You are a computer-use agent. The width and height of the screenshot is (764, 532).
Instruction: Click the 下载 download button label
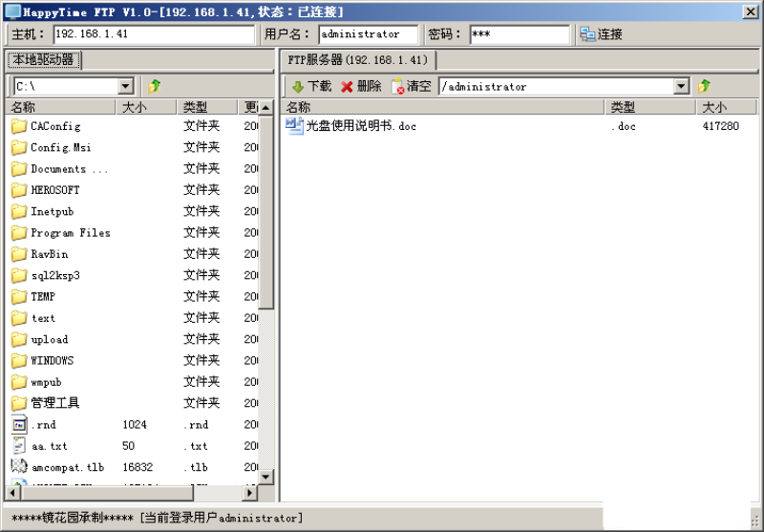click(x=319, y=86)
